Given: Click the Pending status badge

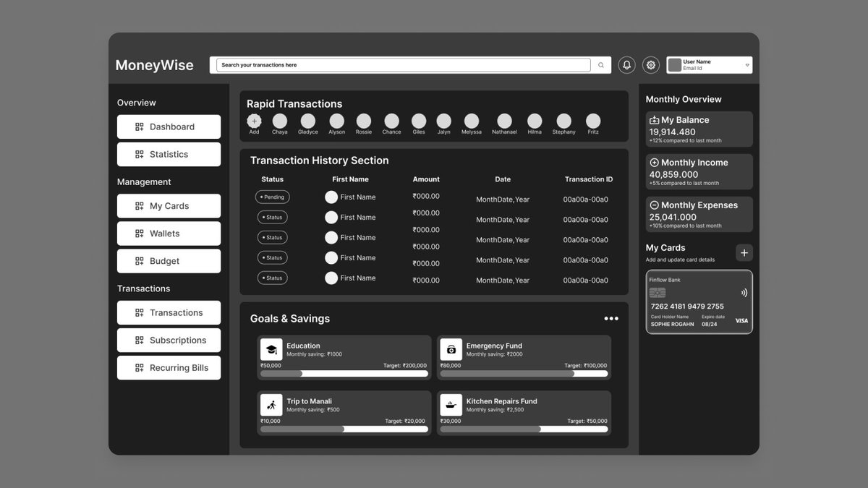Looking at the screenshot, I should pyautogui.click(x=273, y=197).
